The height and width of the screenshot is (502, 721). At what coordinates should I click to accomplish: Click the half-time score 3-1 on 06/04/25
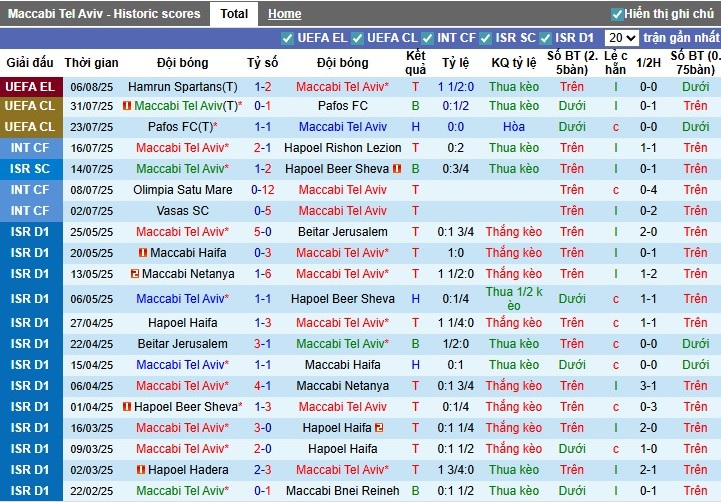[648, 386]
